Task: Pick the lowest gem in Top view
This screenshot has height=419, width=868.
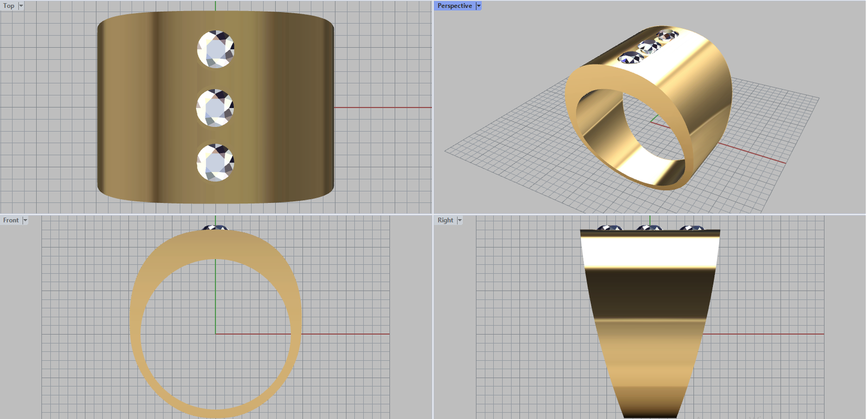Action: (x=215, y=162)
